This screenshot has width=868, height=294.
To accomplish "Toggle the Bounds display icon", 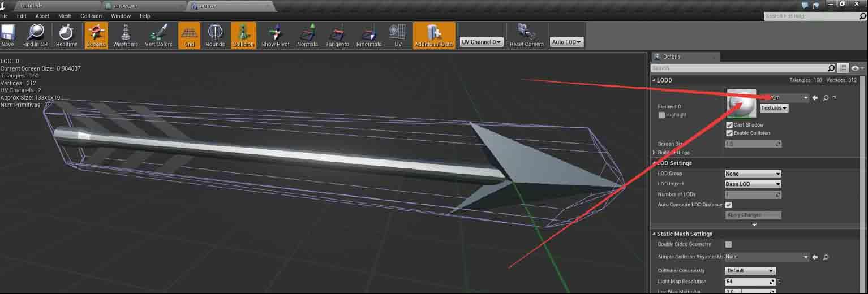I will coord(215,35).
